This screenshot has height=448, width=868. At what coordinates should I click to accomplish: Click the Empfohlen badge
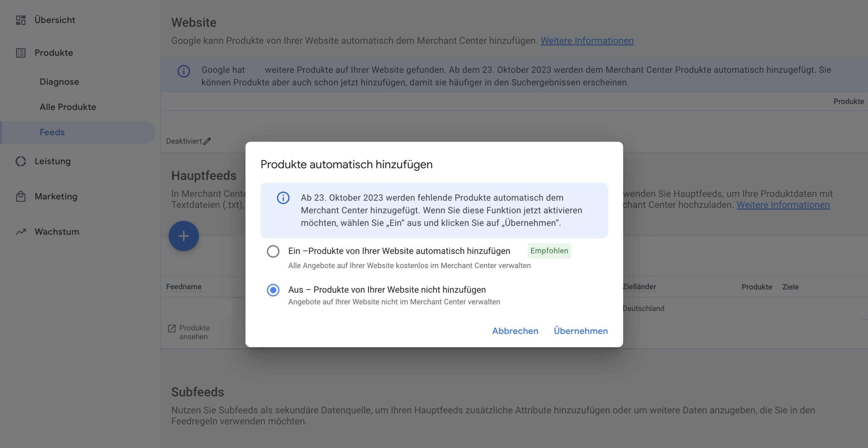549,251
